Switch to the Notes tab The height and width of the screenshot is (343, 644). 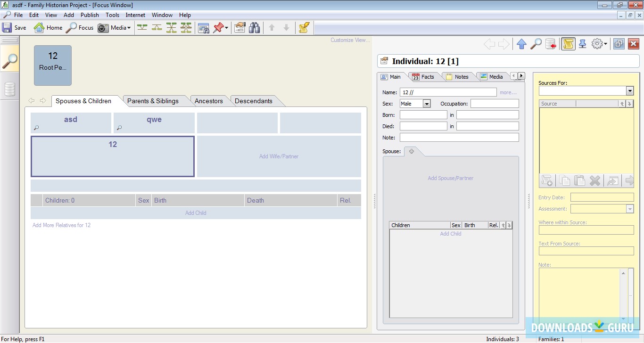click(x=457, y=77)
